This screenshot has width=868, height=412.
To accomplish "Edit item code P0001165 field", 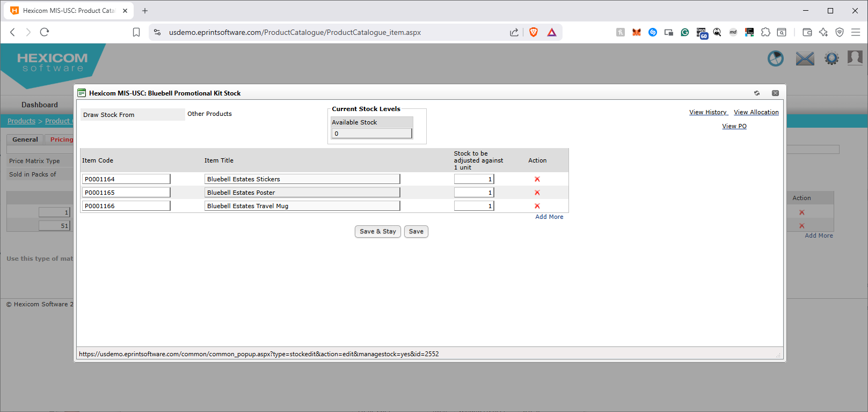I will [126, 193].
